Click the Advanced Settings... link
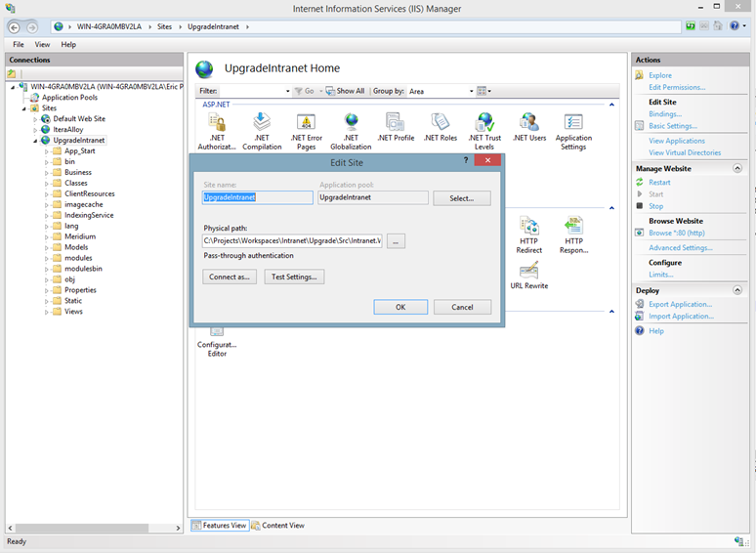 coord(680,247)
